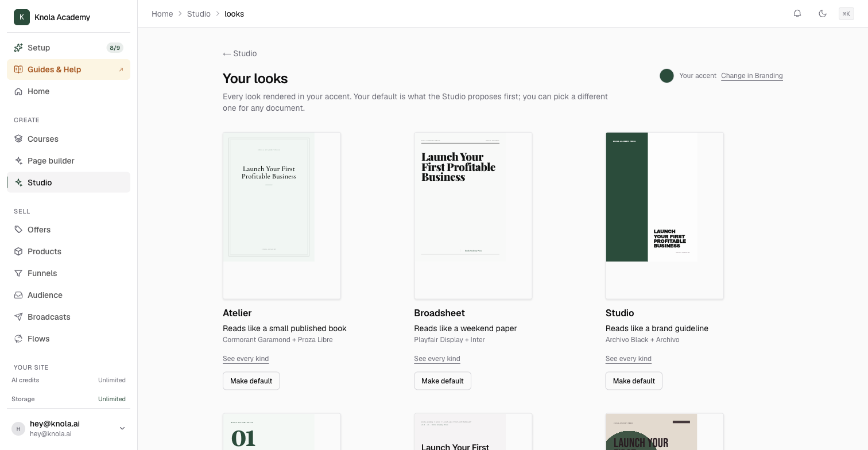Click See every kind under Atelier
Viewport: 868px width, 450px height.
pyautogui.click(x=246, y=359)
